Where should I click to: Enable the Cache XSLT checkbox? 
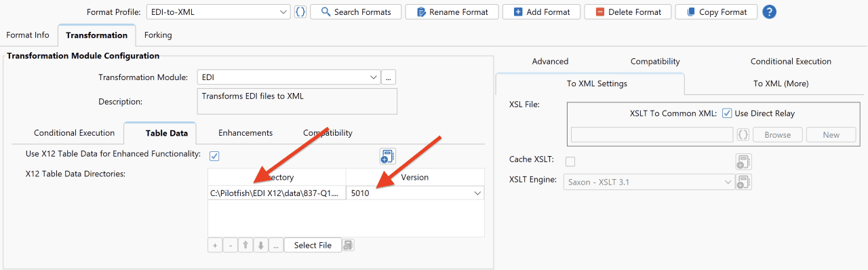click(570, 161)
